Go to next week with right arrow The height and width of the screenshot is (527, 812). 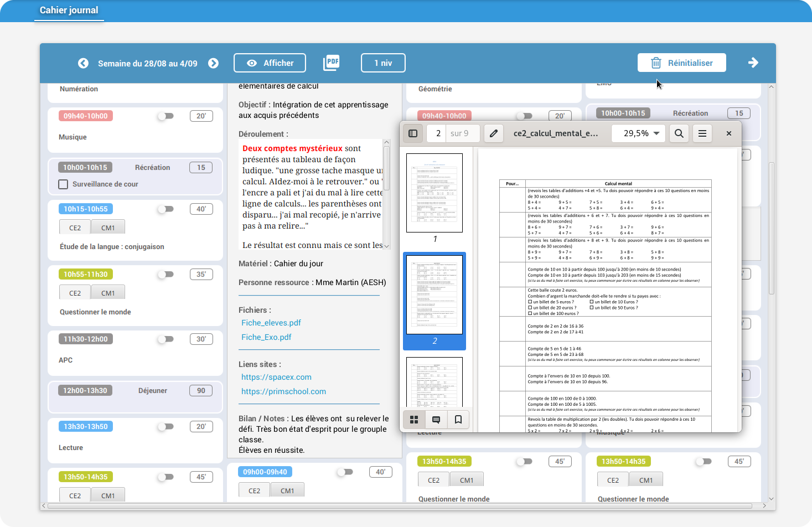point(213,63)
